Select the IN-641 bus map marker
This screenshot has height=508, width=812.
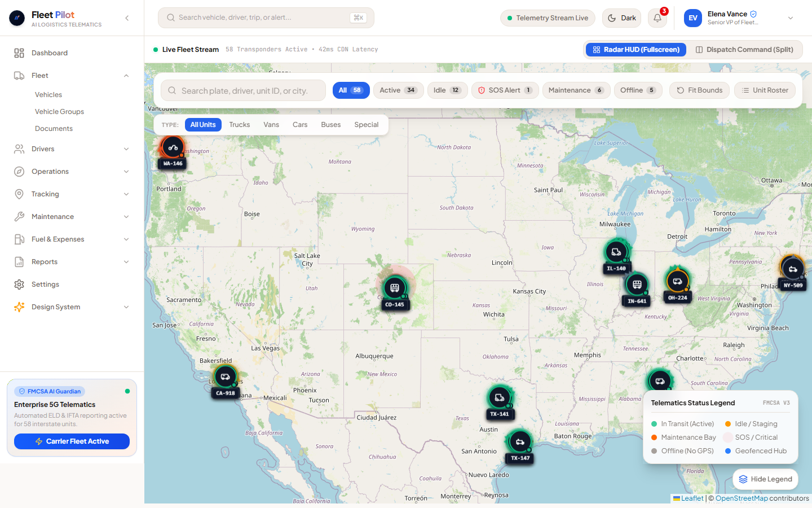pos(637,284)
